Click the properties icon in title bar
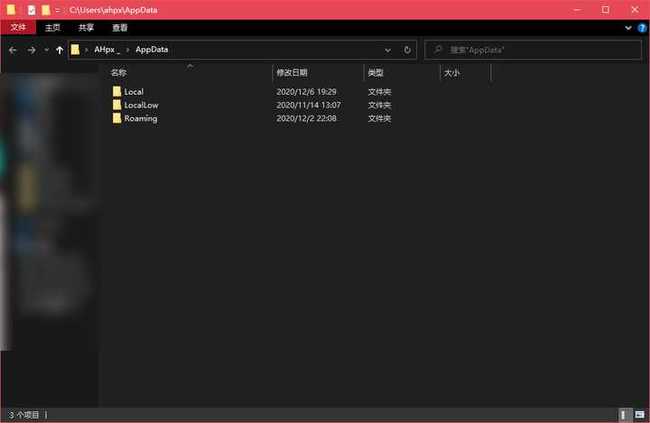The image size is (650, 423). [29, 9]
